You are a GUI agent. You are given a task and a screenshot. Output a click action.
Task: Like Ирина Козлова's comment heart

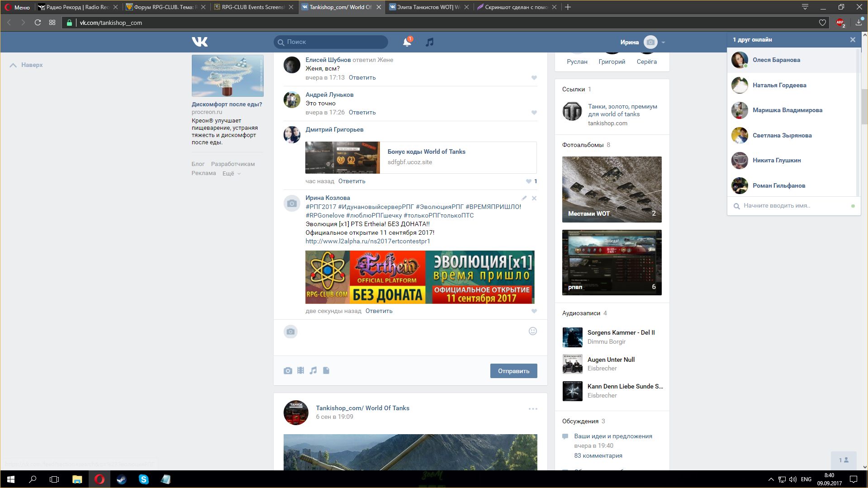(x=534, y=311)
